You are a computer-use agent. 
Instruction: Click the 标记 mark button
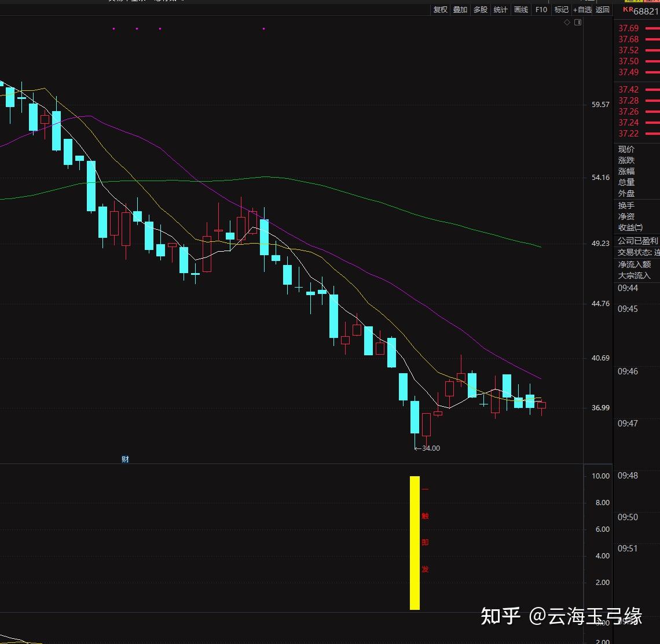click(561, 10)
